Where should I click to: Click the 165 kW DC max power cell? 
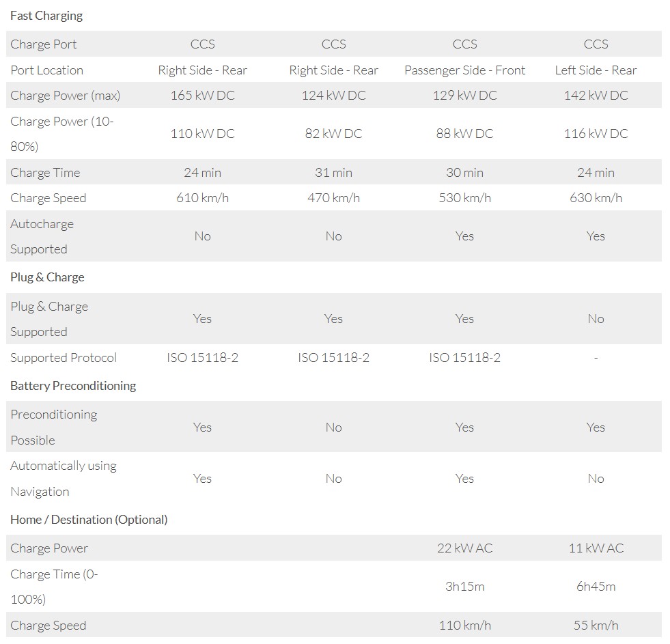[x=202, y=96]
